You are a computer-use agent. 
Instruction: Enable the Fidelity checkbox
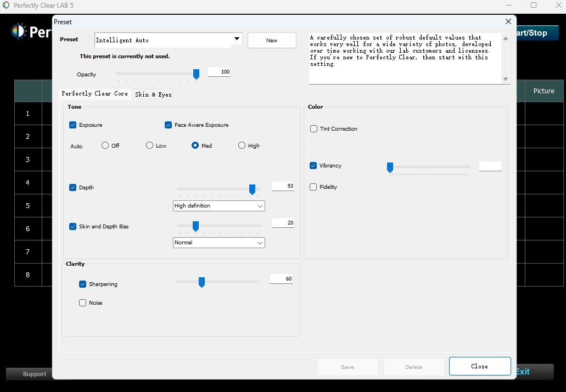pos(313,187)
